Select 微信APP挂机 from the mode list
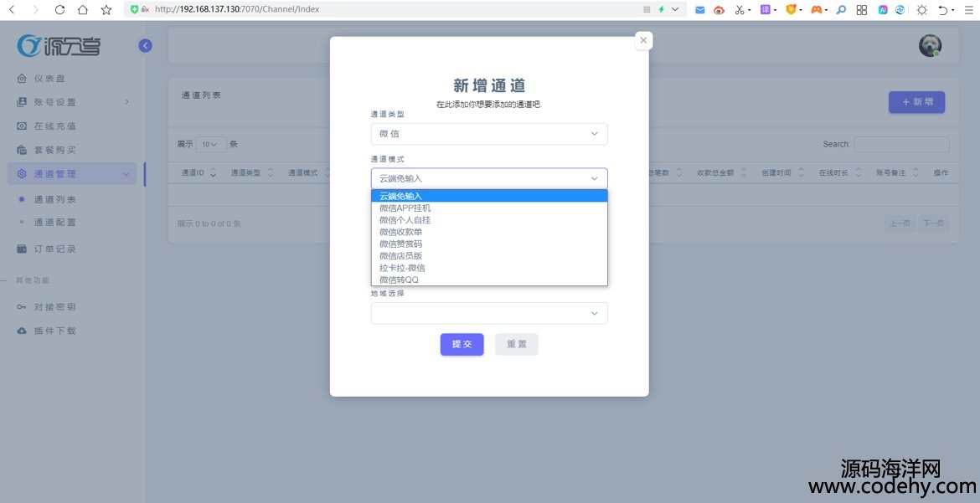The image size is (980, 503). pyautogui.click(x=405, y=208)
